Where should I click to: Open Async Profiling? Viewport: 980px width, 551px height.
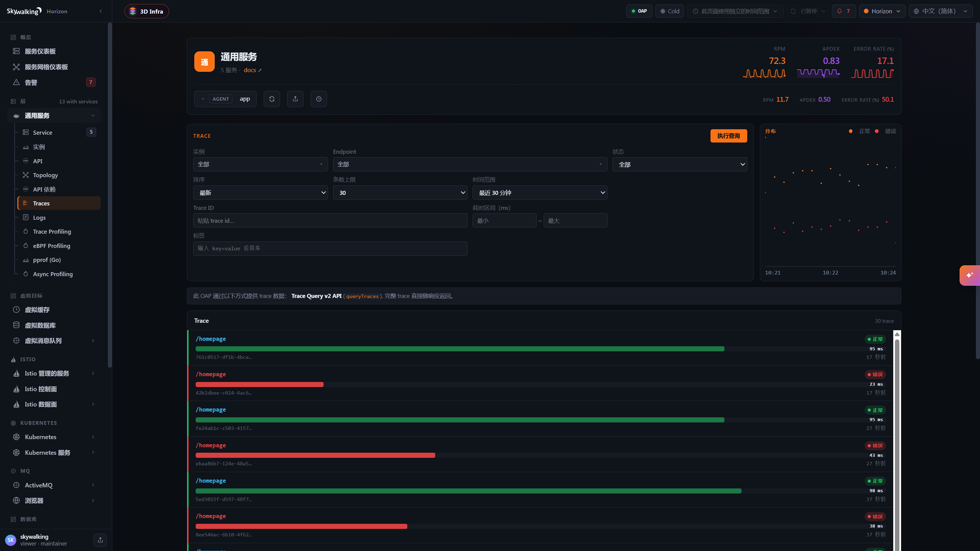point(59,274)
